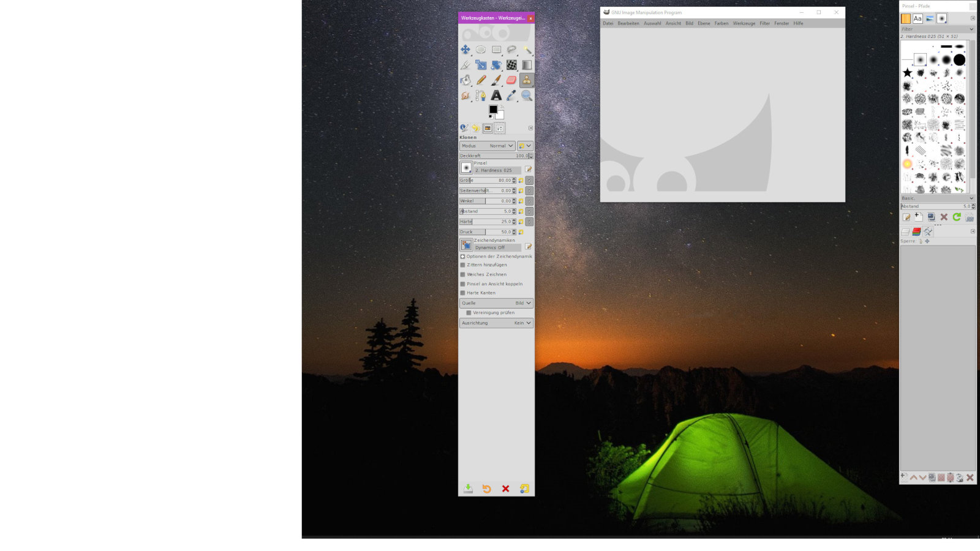Select the Fuzzy Select magic wand tool
The height and width of the screenshot is (551, 980).
[x=527, y=50]
